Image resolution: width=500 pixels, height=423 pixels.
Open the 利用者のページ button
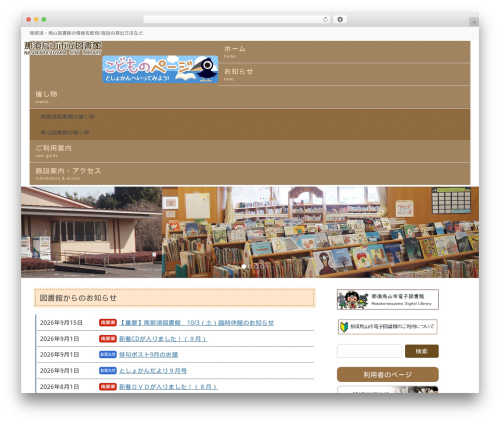(x=388, y=375)
